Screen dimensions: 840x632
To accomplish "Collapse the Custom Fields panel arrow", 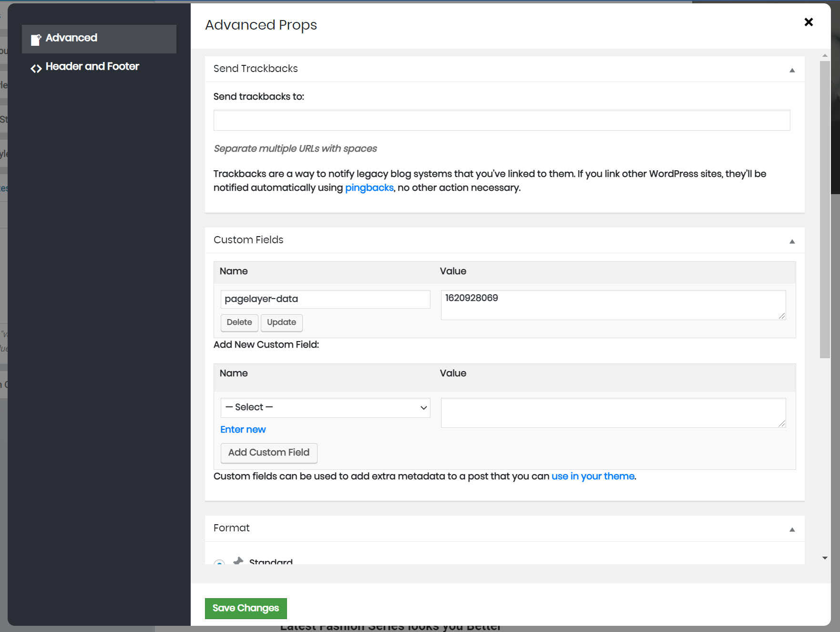I will click(792, 241).
